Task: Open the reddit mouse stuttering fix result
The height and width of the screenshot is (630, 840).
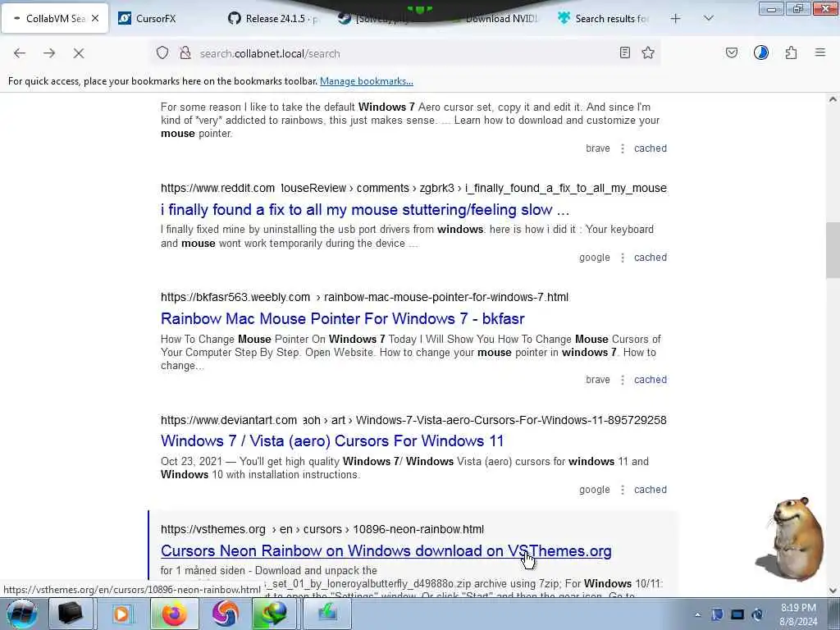Action: 365,209
